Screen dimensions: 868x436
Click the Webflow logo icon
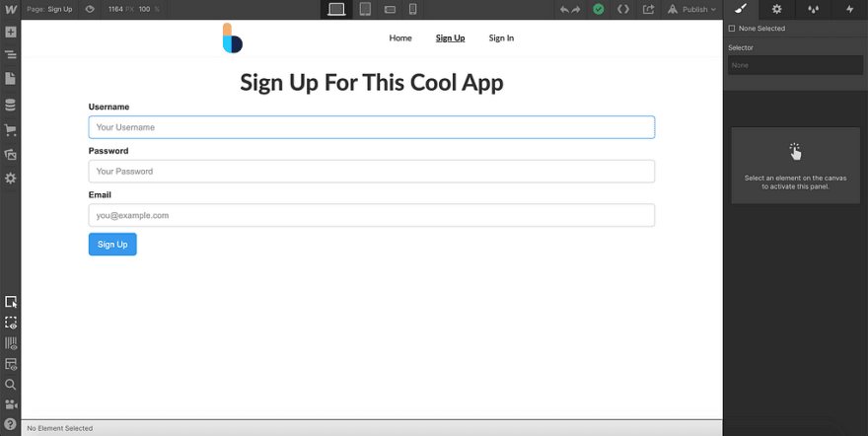click(11, 10)
